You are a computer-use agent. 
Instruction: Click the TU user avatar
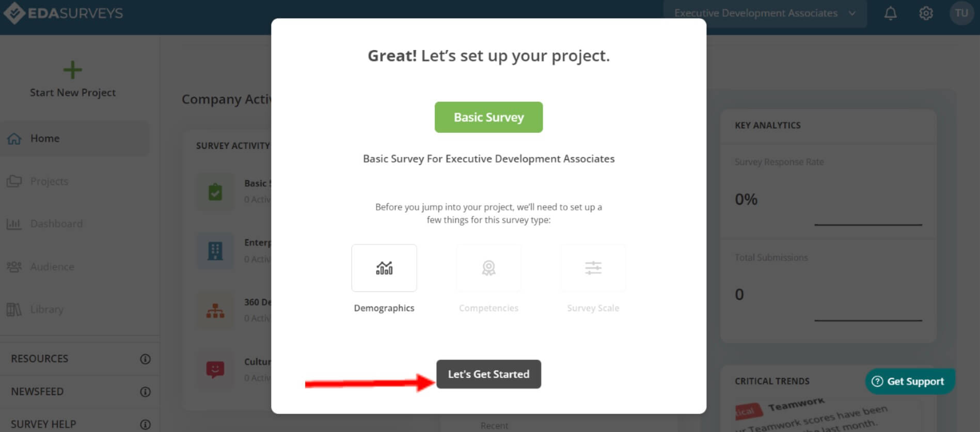coord(961,13)
